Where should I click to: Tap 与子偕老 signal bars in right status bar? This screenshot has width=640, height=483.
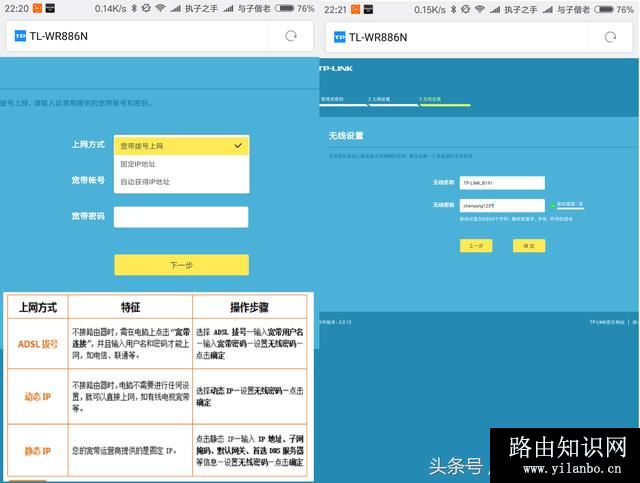point(548,10)
